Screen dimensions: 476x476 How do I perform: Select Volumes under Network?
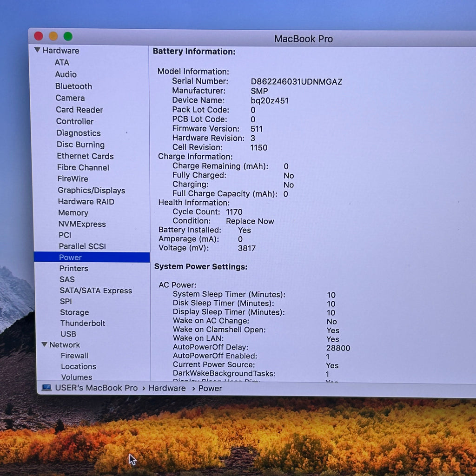77,377
